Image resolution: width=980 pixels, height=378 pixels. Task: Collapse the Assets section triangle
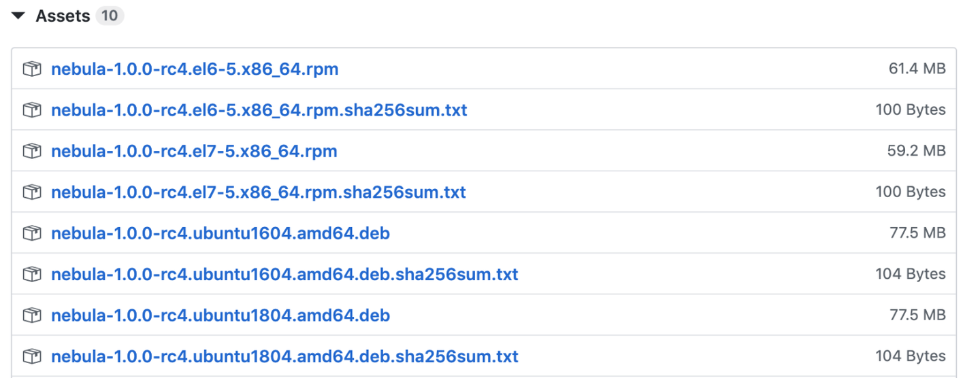(x=18, y=16)
